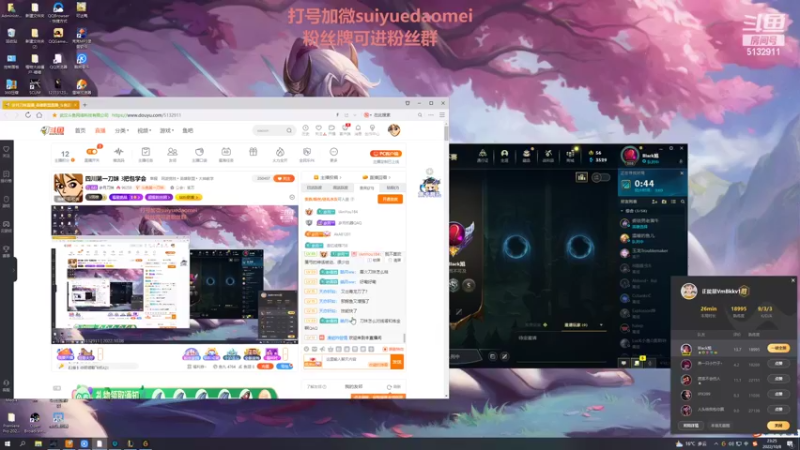
Task: Expand the 视频 dropdown menu
Action: (x=144, y=131)
